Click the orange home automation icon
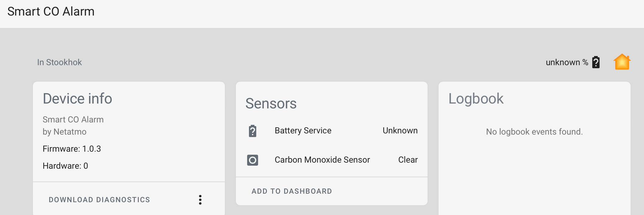 pos(622,62)
